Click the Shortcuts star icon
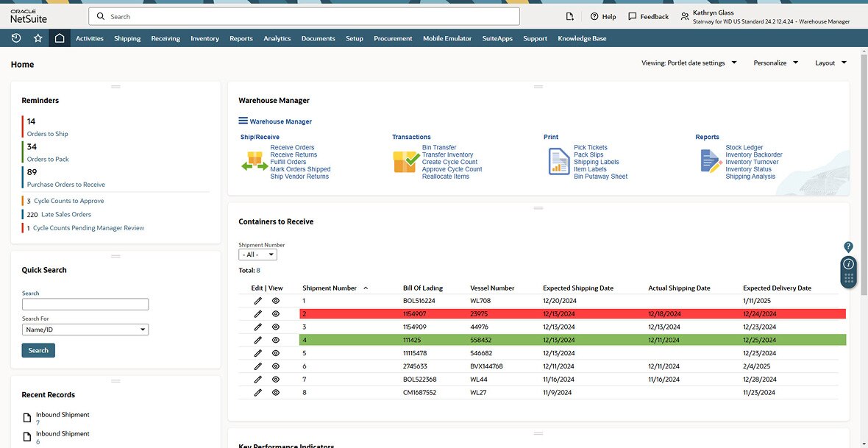The image size is (868, 448). [38, 38]
